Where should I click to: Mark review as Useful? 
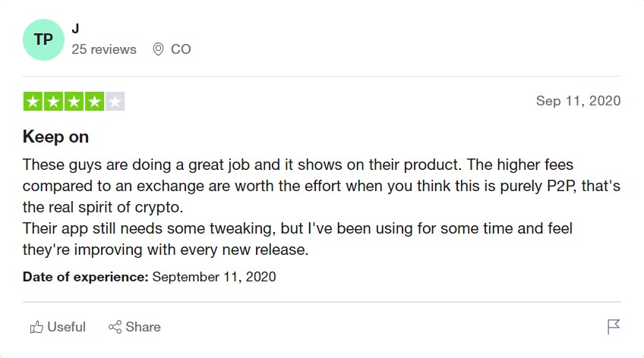tap(58, 327)
